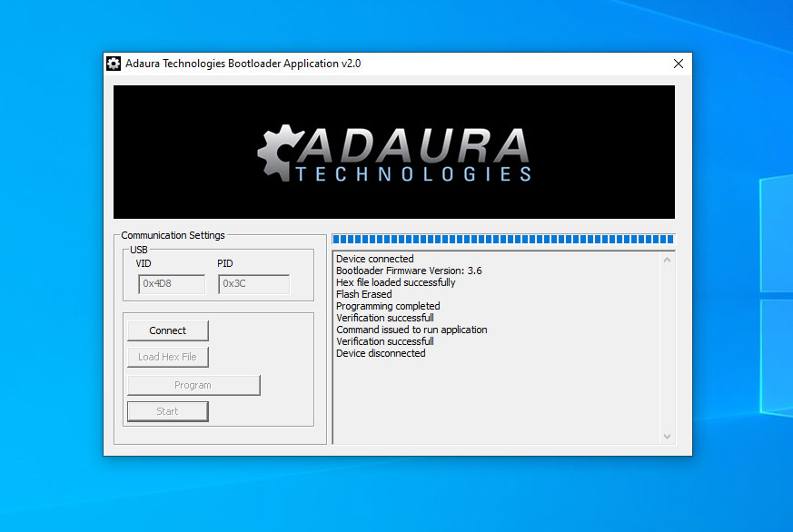
Task: Close the Bootloader Application window
Action: [x=678, y=64]
